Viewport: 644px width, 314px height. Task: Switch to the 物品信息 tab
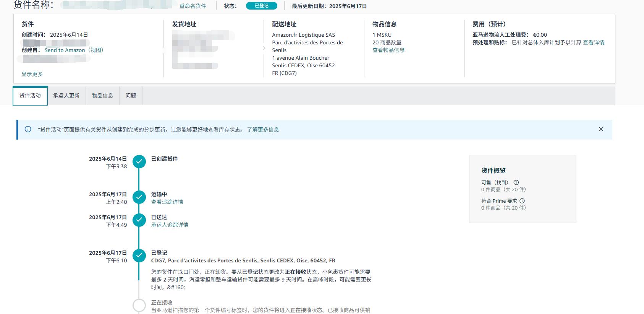coord(102,96)
